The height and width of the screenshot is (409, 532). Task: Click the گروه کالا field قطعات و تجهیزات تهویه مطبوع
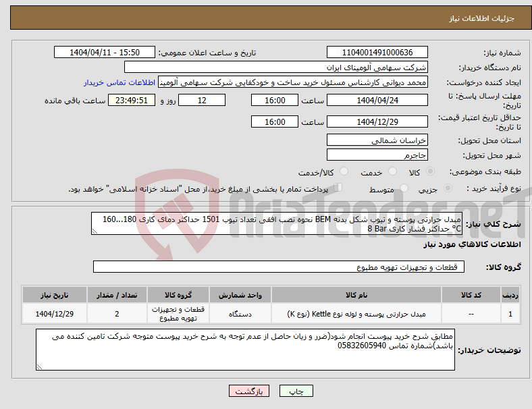[279, 267]
